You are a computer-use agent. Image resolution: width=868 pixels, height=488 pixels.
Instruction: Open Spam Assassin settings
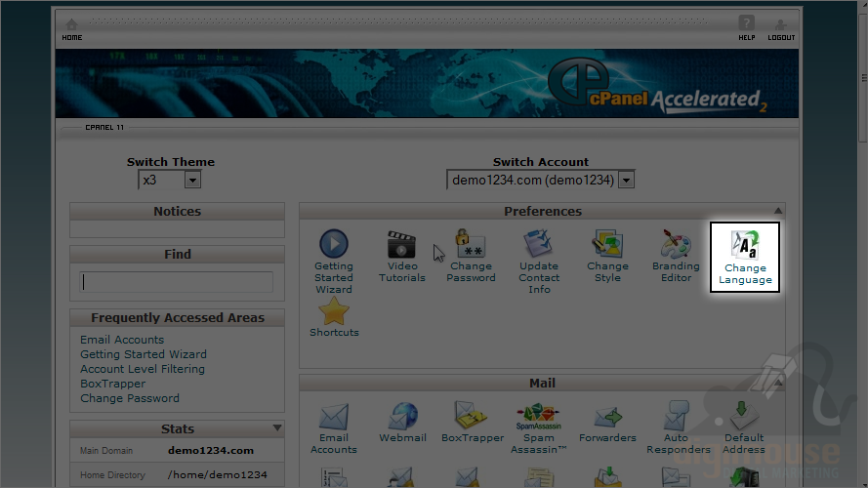tap(539, 428)
